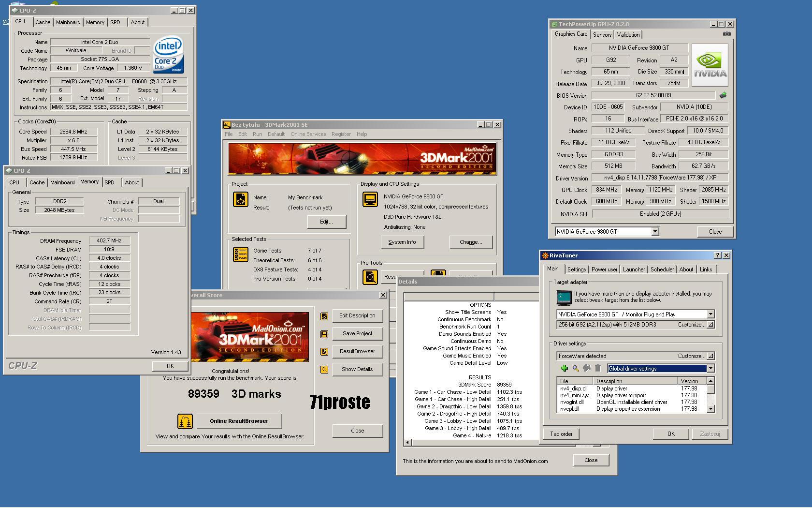Click the icon beside Edit Description
The width and height of the screenshot is (812, 508).
pyautogui.click(x=324, y=316)
